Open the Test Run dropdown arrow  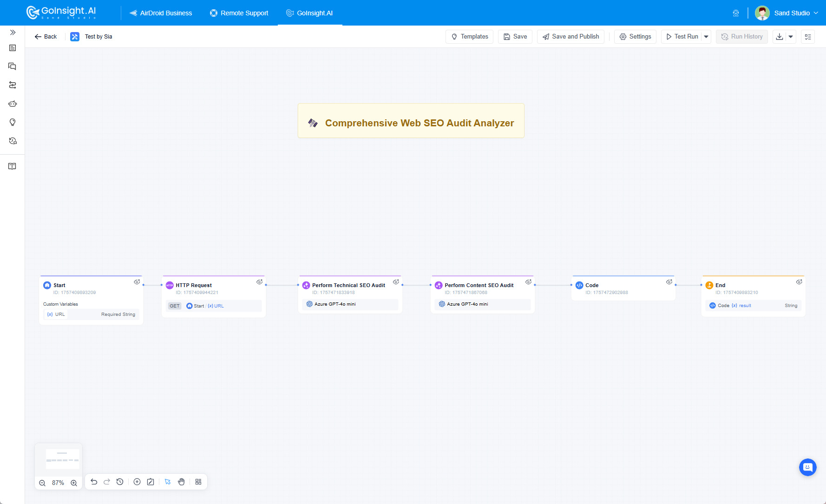point(706,36)
